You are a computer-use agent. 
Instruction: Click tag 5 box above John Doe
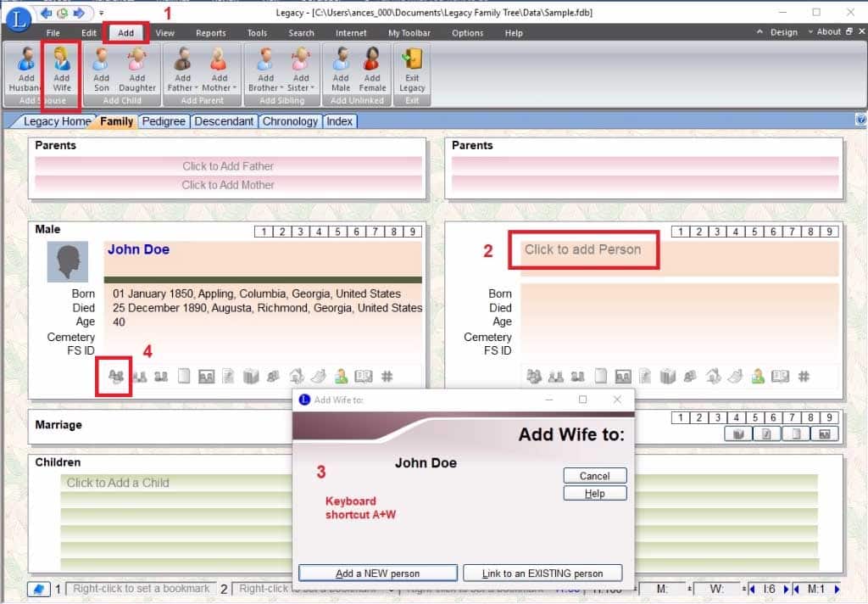[x=337, y=231]
